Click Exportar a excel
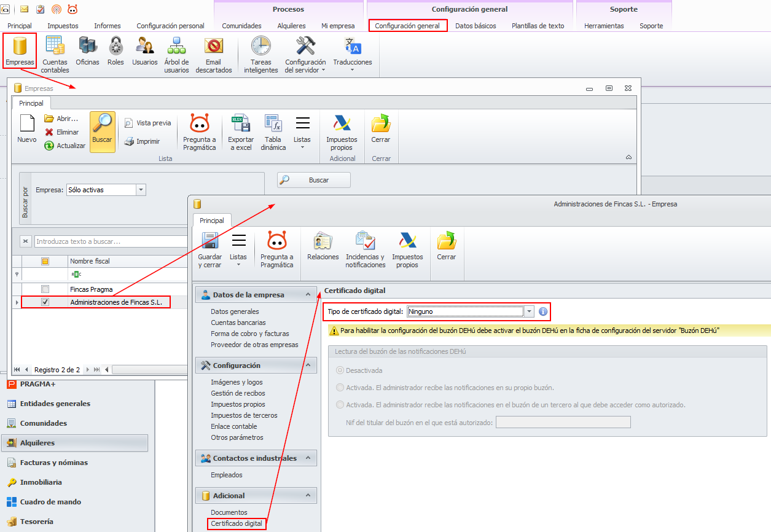Screen dimensions: 771x532 (x=241, y=132)
